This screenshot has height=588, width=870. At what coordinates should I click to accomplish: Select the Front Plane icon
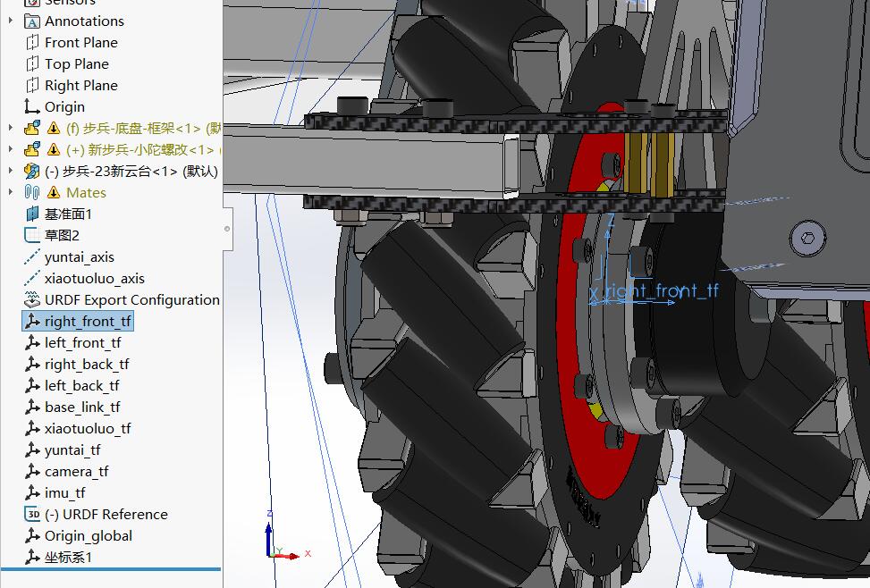pyautogui.click(x=32, y=42)
